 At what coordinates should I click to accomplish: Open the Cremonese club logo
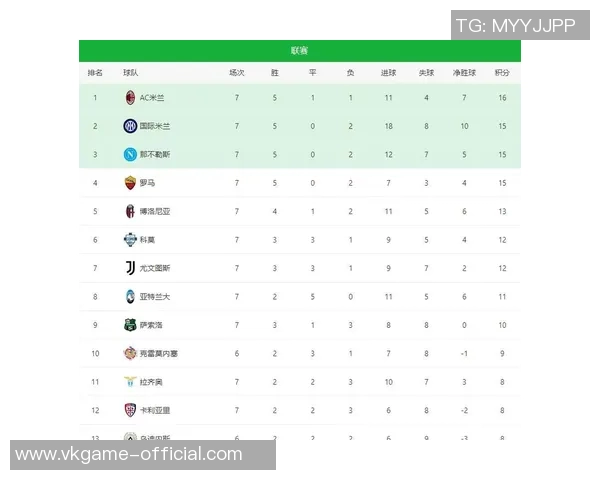pyautogui.click(x=130, y=353)
